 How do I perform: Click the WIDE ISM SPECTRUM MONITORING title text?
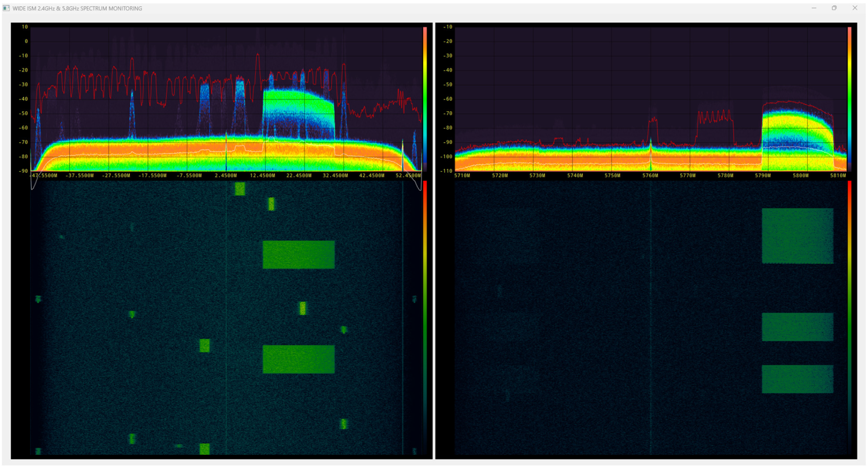click(77, 8)
